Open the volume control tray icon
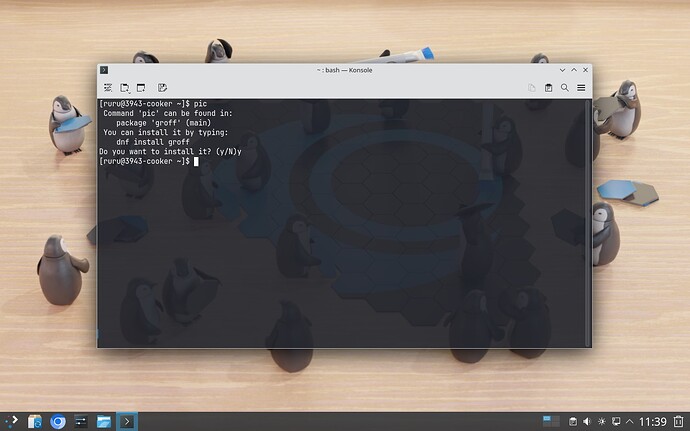Screen dimensions: 690x431 point(587,421)
